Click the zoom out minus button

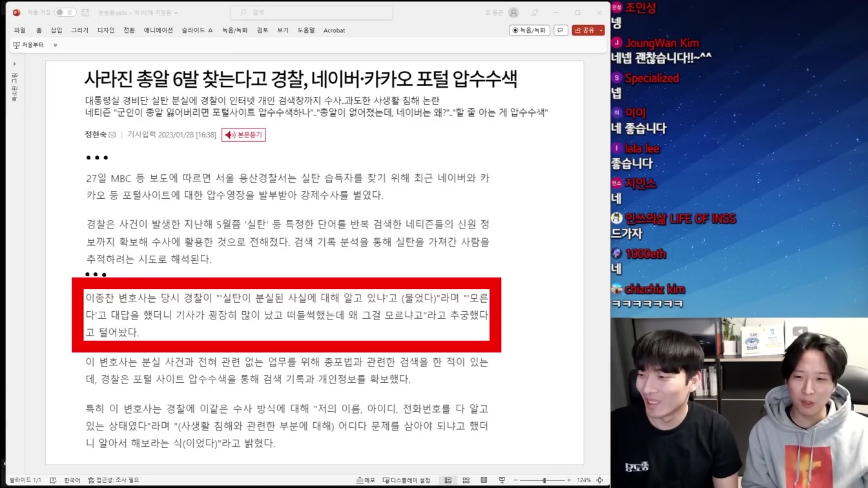click(515, 480)
